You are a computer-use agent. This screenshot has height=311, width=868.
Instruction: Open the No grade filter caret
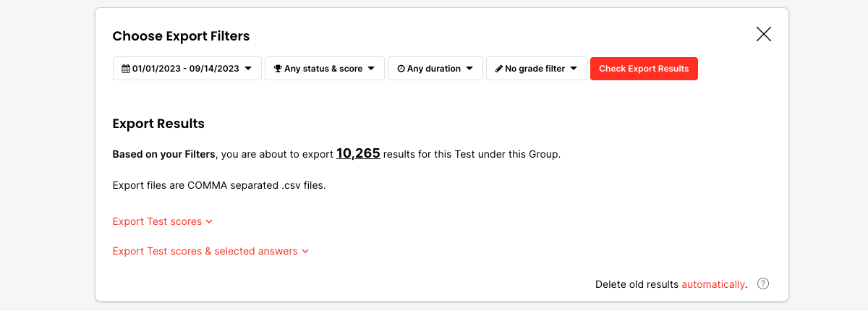coord(574,69)
